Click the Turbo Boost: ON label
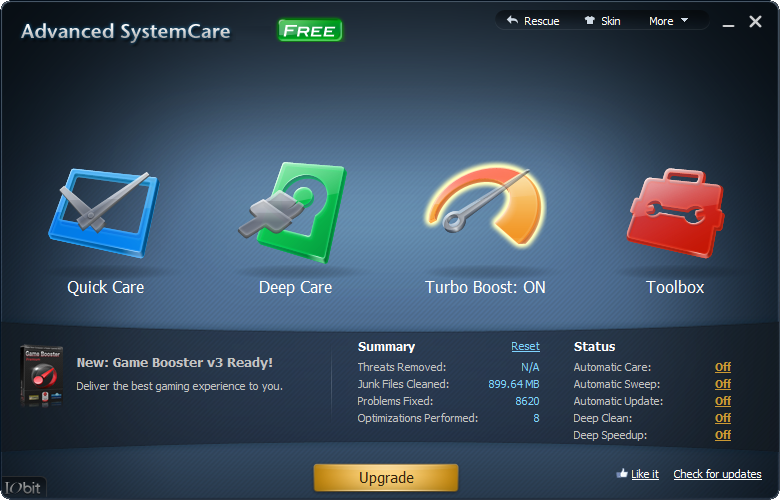This screenshot has height=500, width=780. click(485, 288)
